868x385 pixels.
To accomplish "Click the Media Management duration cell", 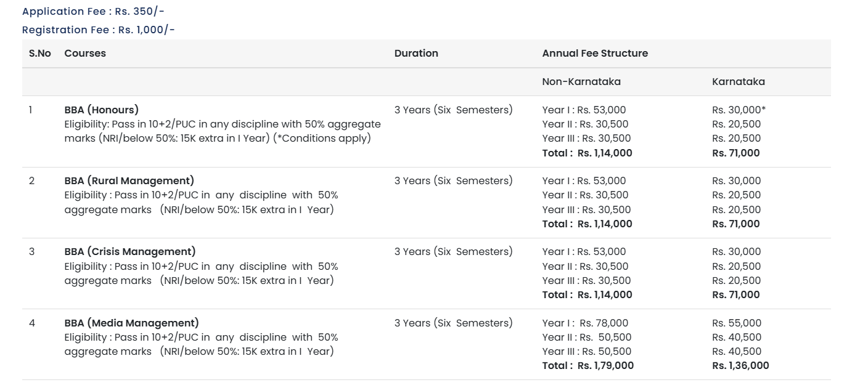I will click(453, 323).
